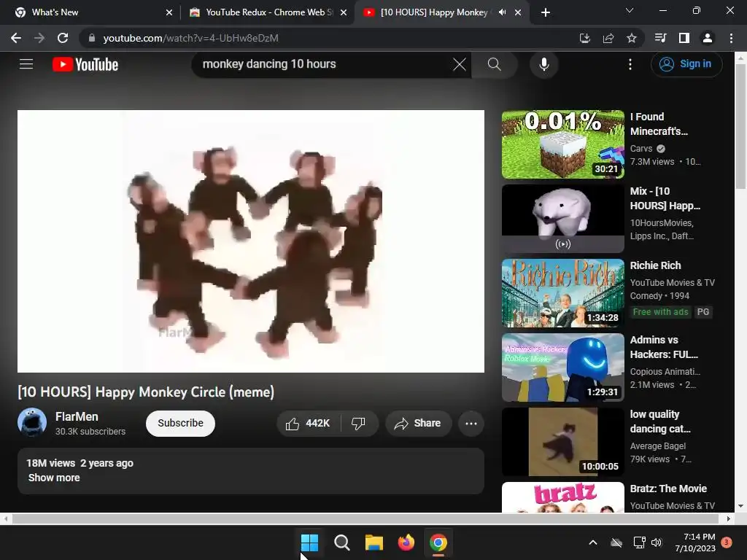Click the share page icon in address bar
This screenshot has height=560, width=747.
tap(608, 38)
